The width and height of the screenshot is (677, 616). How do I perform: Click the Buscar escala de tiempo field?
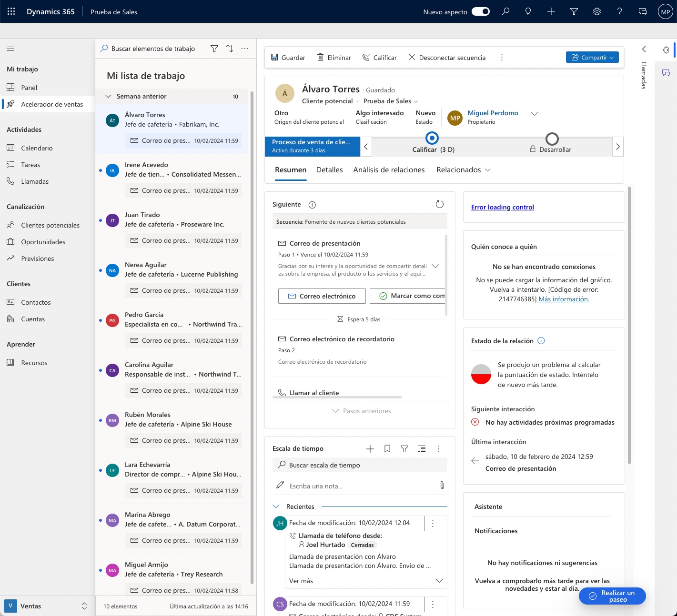pos(360,465)
